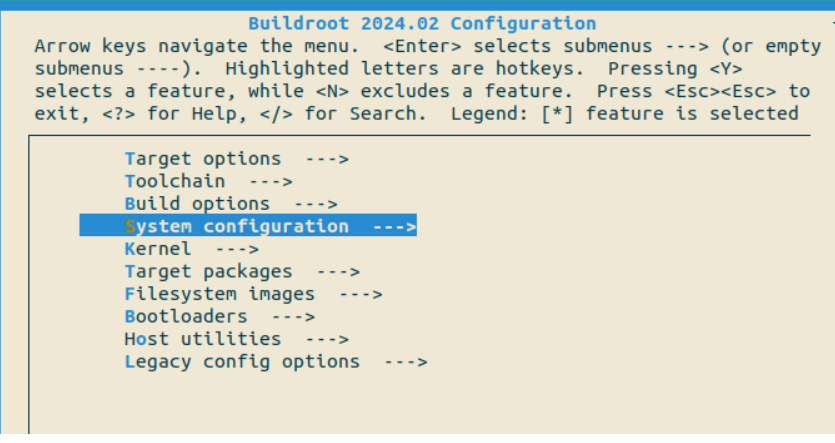
Task: Select the highlighted System configuration entry
Action: point(237,226)
